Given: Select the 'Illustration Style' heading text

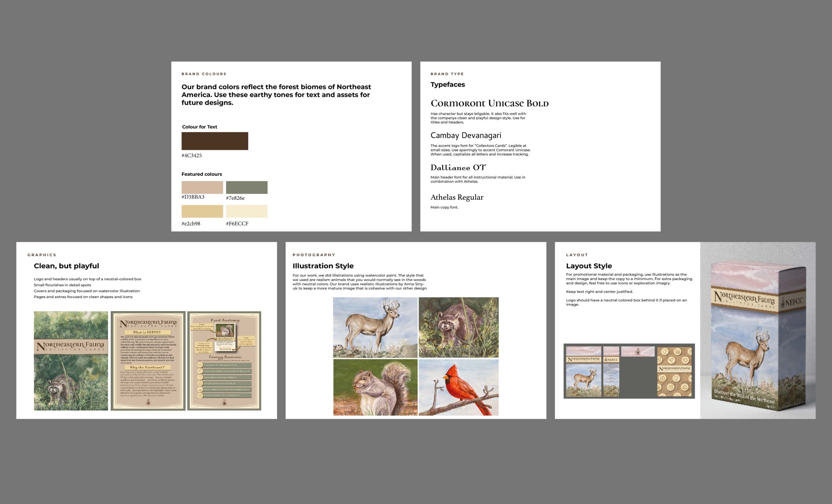Looking at the screenshot, I should (x=323, y=266).
